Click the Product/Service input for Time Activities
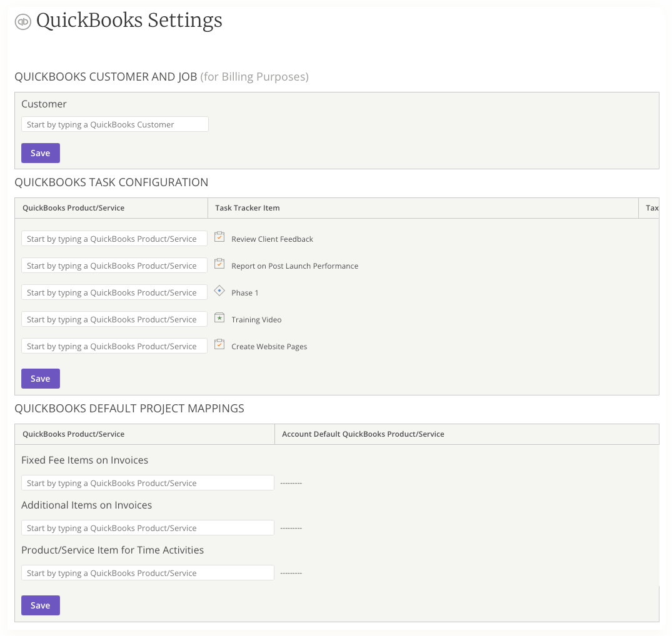The height and width of the screenshot is (636, 672). (x=148, y=572)
